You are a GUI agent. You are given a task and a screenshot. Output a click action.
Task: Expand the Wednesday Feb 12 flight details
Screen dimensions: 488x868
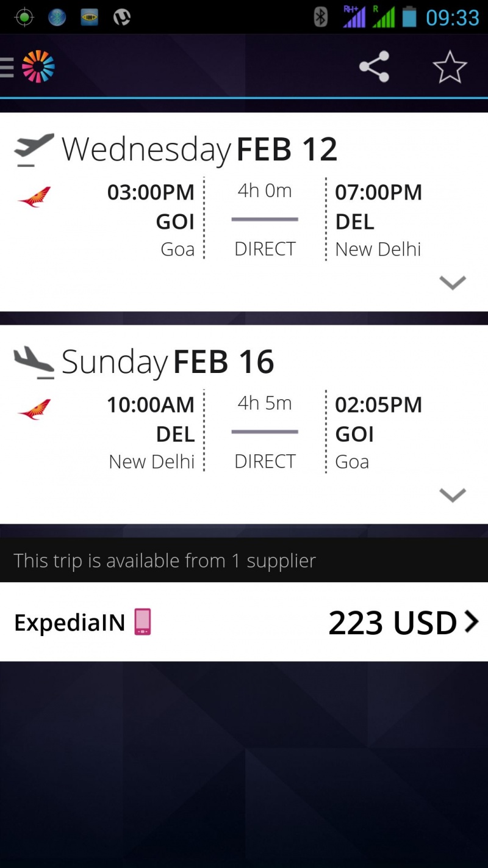pyautogui.click(x=452, y=282)
